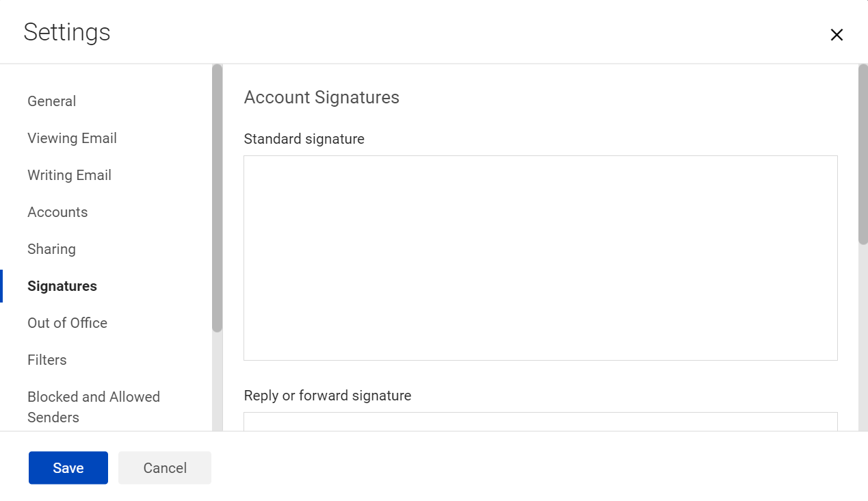The width and height of the screenshot is (868, 501).
Task: Click the Settings title text
Action: pyautogui.click(x=67, y=31)
